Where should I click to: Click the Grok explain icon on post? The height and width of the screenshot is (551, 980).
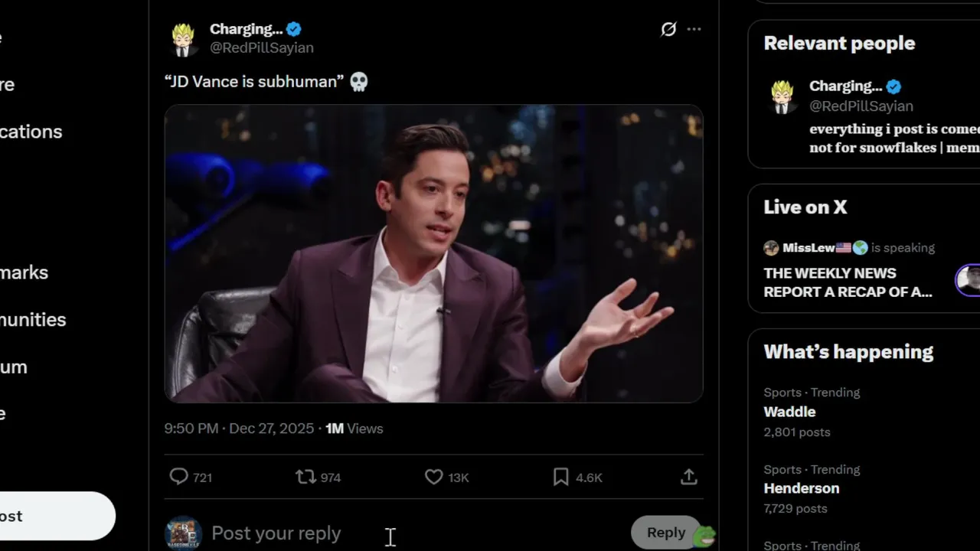(668, 29)
